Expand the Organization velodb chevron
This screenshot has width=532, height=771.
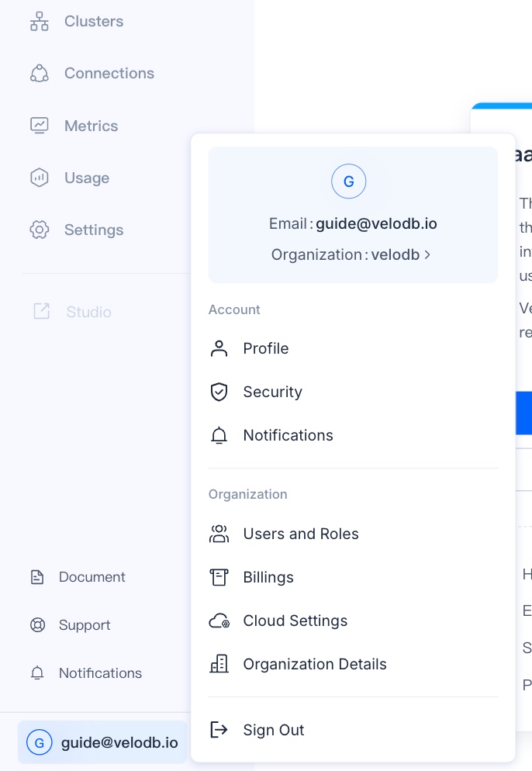click(427, 254)
